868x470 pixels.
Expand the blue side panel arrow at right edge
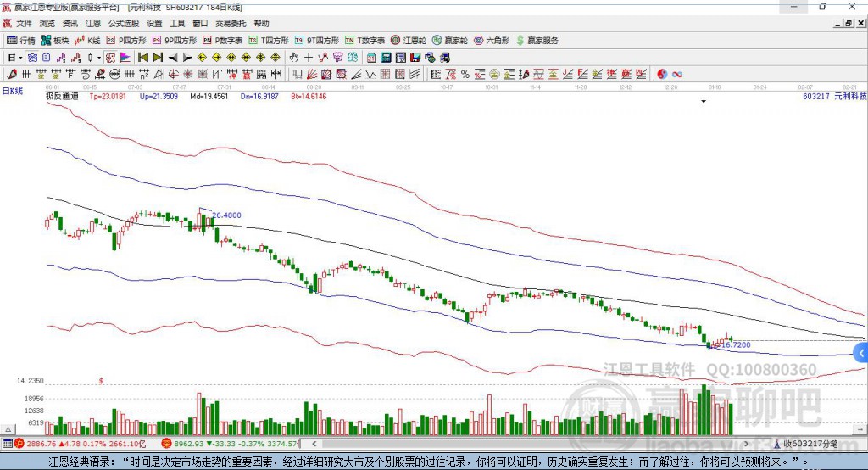(x=861, y=353)
